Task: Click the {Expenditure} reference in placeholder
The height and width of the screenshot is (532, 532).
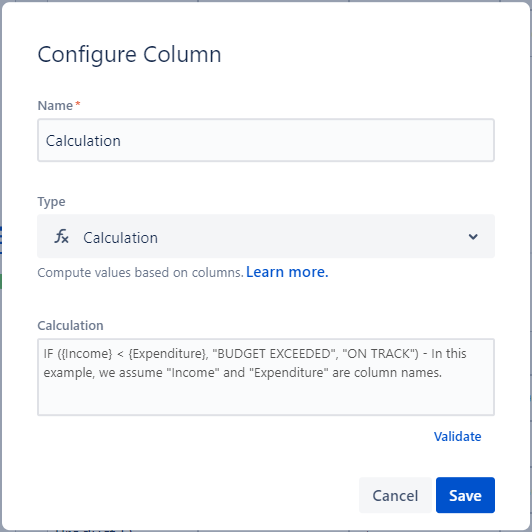Action: [167, 354]
